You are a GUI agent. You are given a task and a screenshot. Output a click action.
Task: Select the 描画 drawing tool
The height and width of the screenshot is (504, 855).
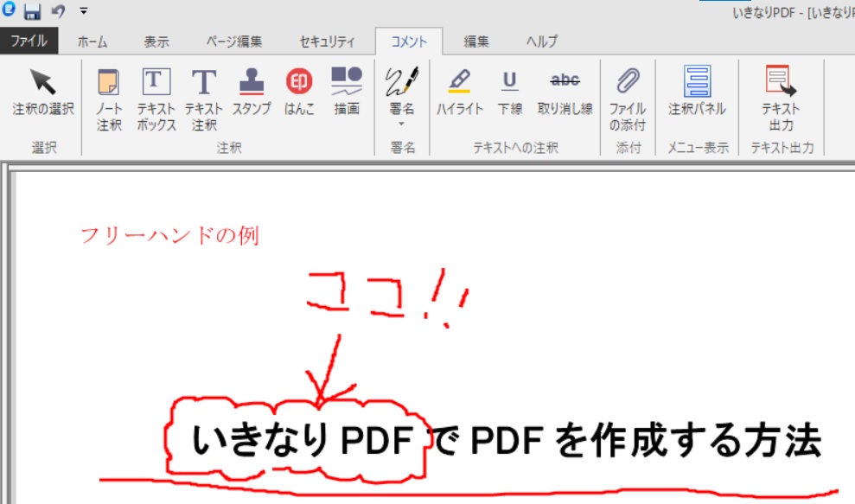tap(347, 91)
